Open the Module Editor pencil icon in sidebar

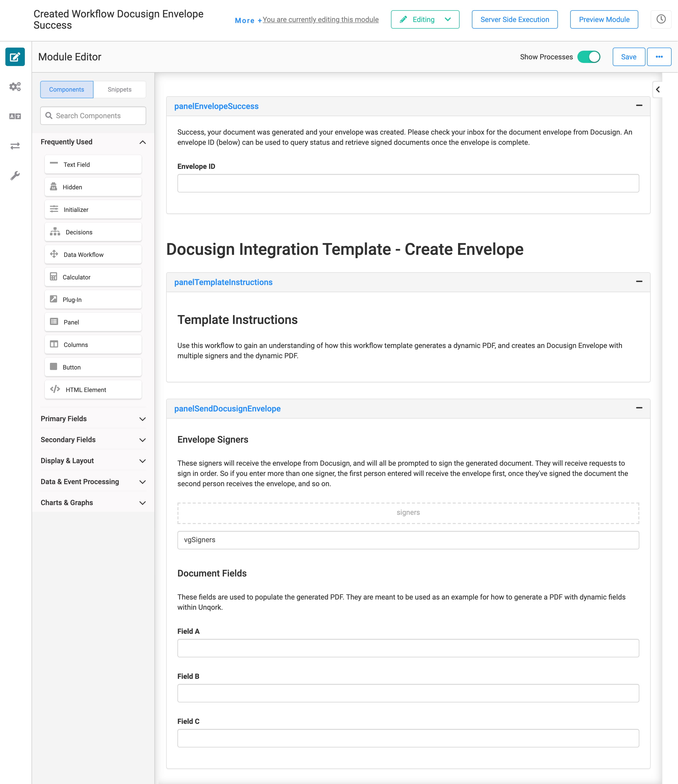[x=15, y=57]
